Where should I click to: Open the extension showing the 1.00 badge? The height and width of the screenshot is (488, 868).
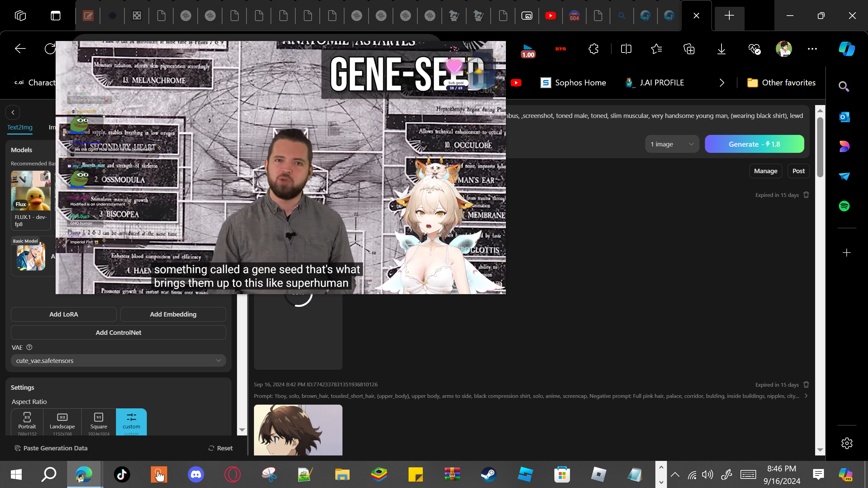(x=528, y=50)
